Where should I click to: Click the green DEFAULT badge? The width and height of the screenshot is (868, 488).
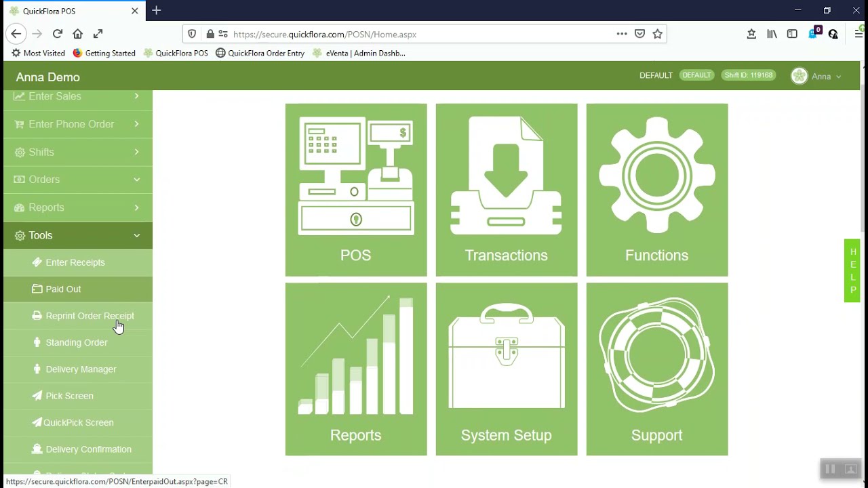[x=696, y=75]
